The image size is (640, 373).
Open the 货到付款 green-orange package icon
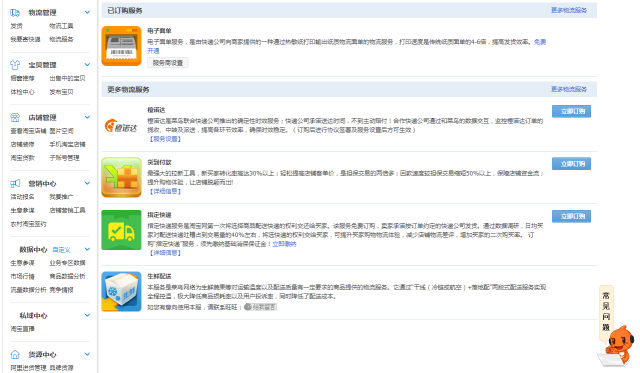(121, 178)
